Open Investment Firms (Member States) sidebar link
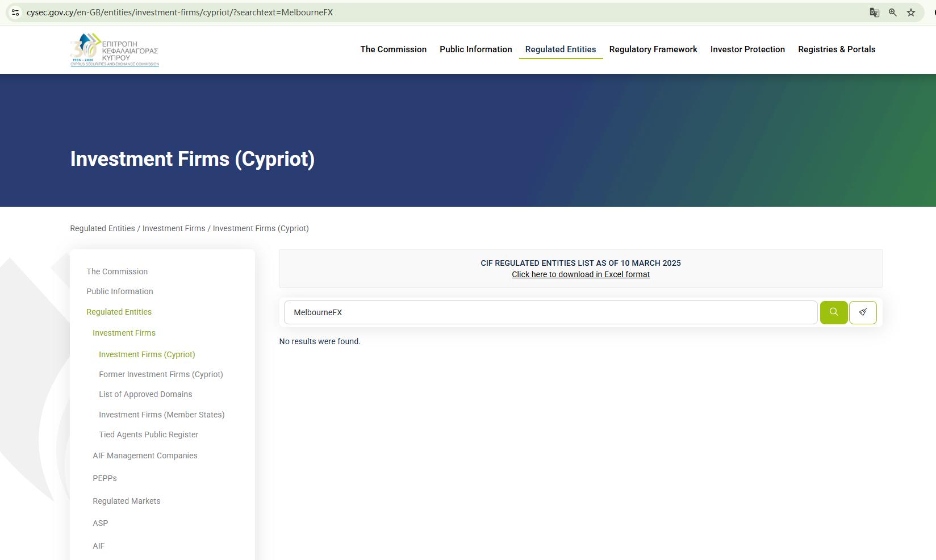Viewport: 936px width, 560px height. click(x=162, y=415)
